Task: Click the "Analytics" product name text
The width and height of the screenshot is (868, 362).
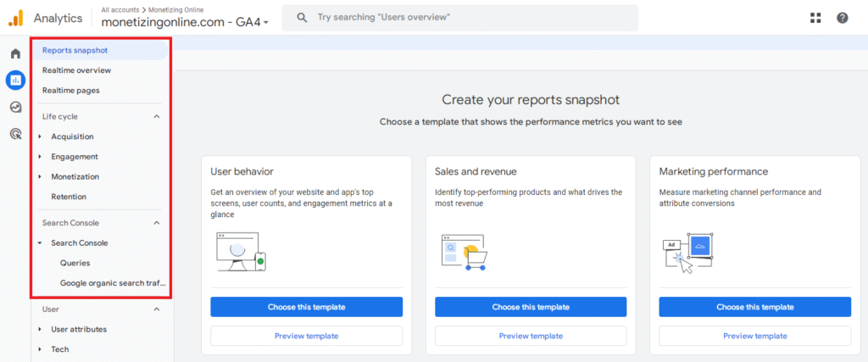Action: (x=58, y=18)
